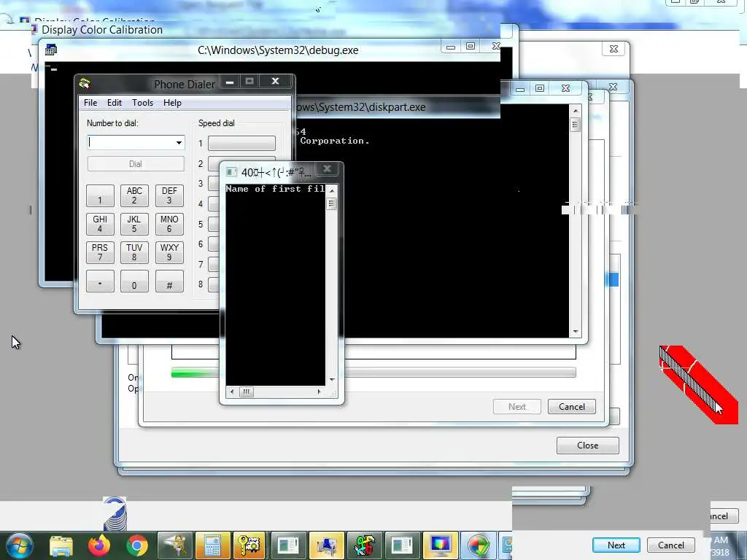Click the small console's vertical scrollbar thumb

point(332,204)
